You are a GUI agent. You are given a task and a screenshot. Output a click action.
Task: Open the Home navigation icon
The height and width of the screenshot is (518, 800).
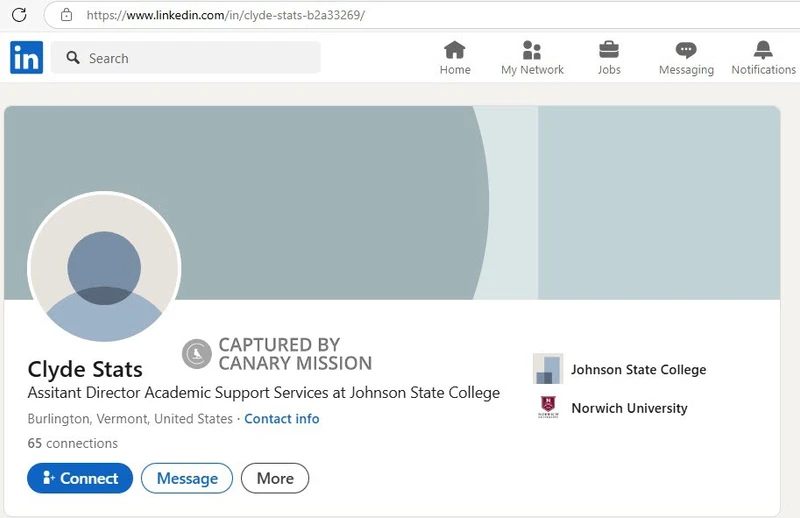[455, 50]
